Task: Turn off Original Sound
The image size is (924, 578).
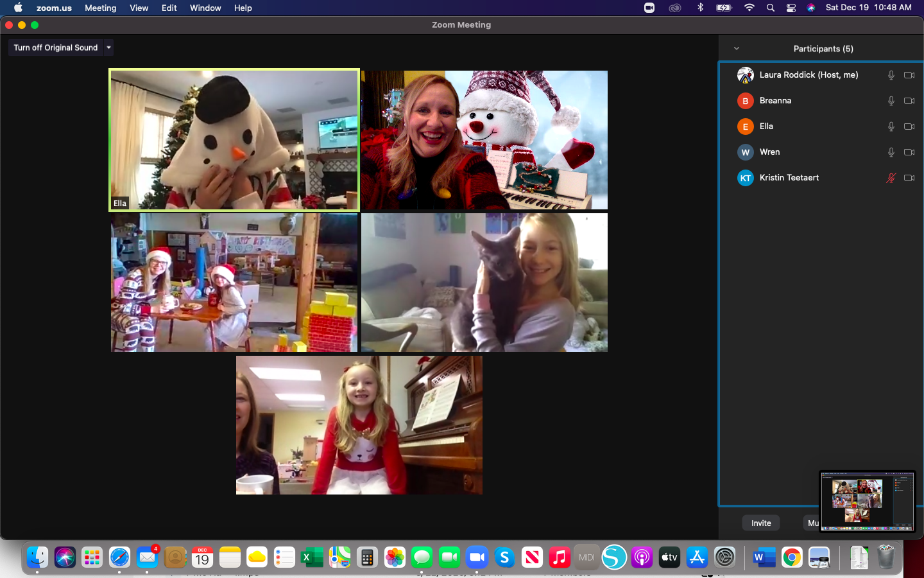Action: tap(56, 48)
